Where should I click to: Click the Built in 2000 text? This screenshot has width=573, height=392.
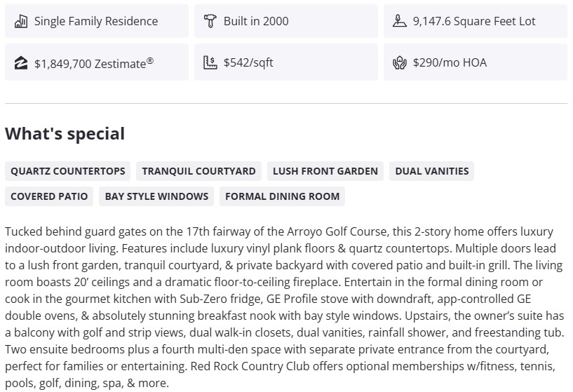[x=256, y=21]
